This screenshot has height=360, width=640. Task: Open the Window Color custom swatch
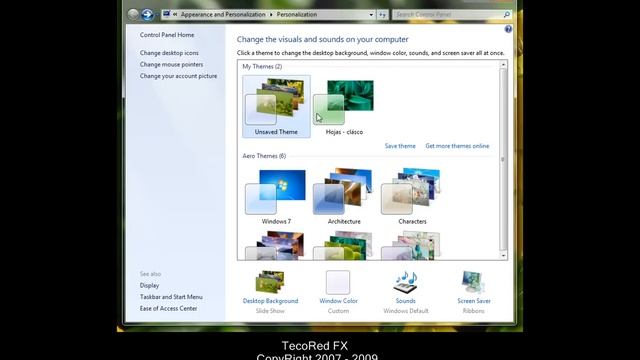[x=338, y=282]
